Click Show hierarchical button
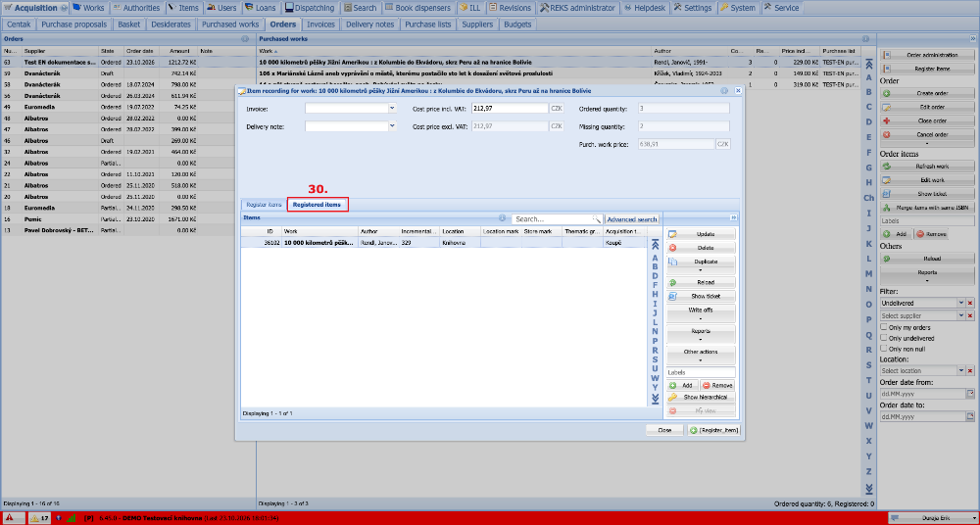The width and height of the screenshot is (980, 525). (x=700, y=398)
